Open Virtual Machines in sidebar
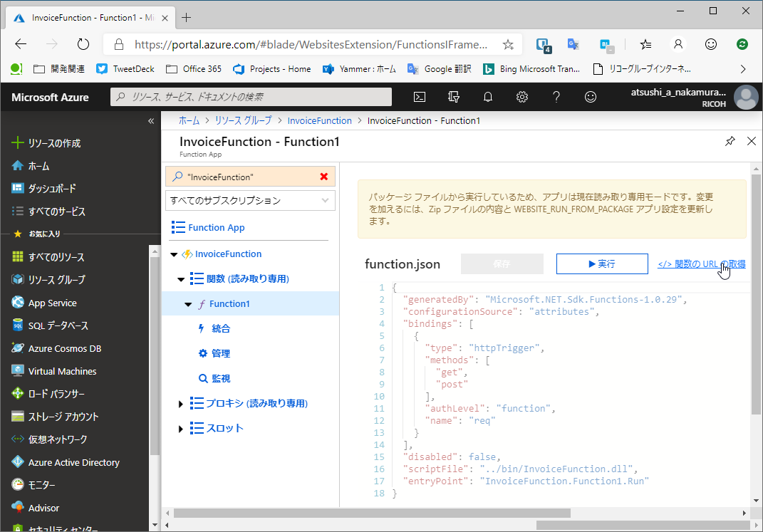Image resolution: width=763 pixels, height=532 pixels. (53, 371)
